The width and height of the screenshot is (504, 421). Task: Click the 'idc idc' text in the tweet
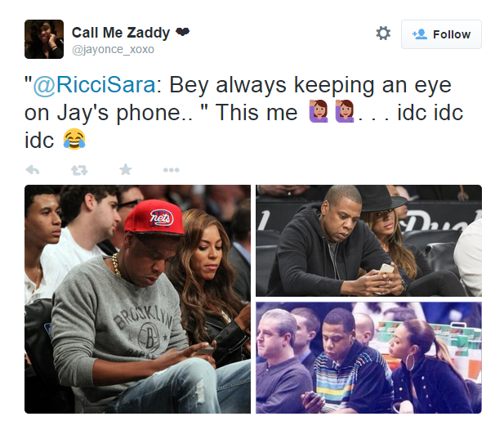[x=430, y=113]
